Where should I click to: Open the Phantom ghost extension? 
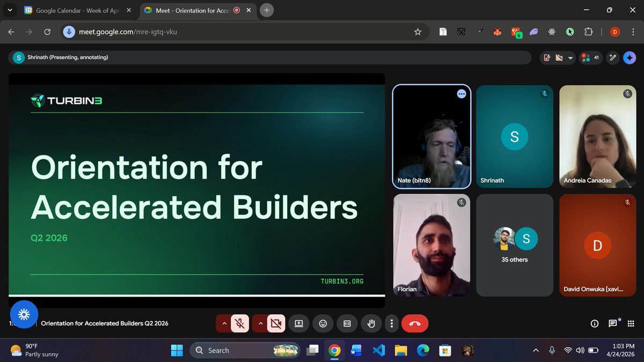533,32
